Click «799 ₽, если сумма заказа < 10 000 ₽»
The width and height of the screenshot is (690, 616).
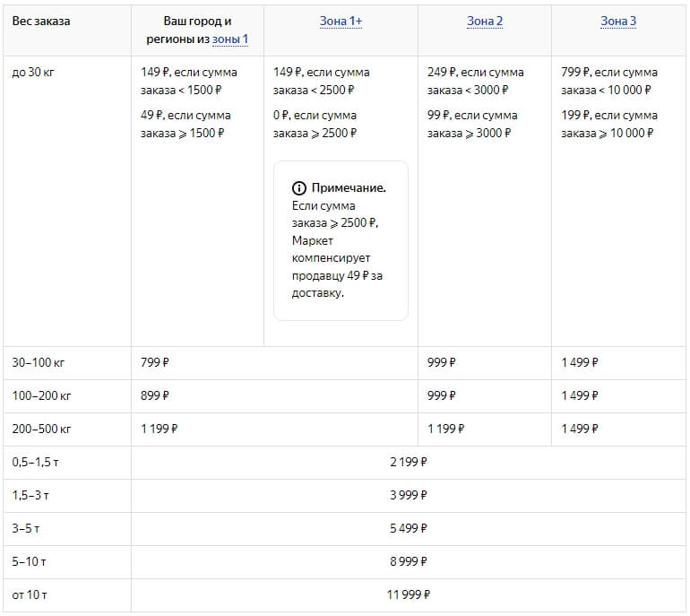(609, 81)
